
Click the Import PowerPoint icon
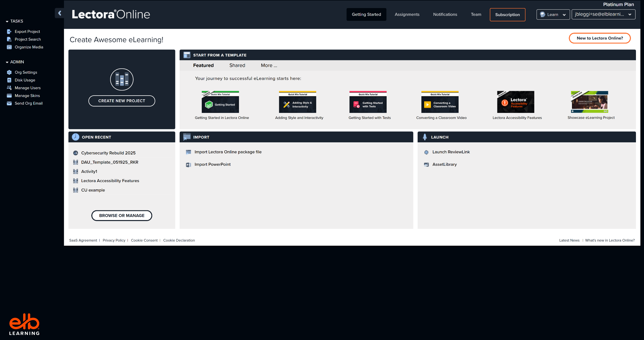pyautogui.click(x=188, y=165)
